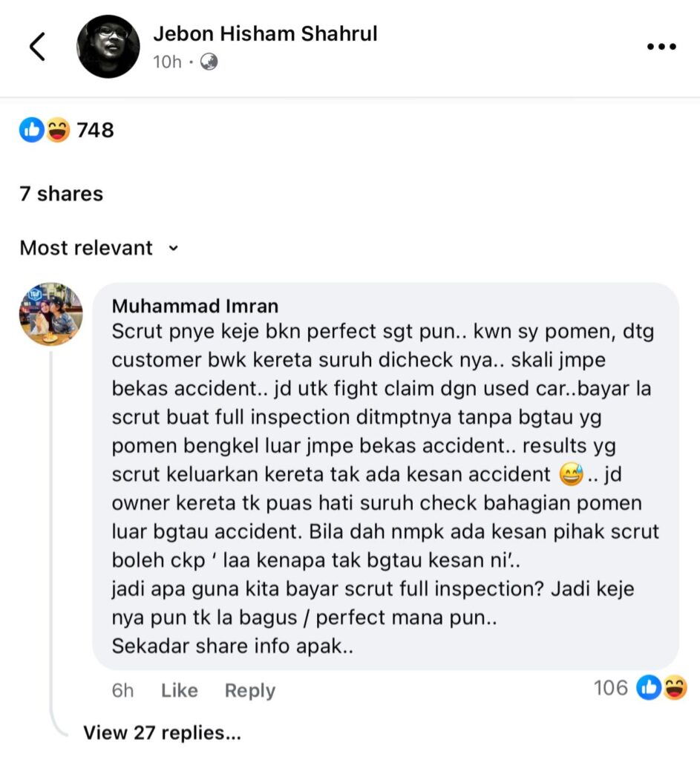Like Muhammad Imran's comment
This screenshot has width=700, height=760.
click(x=180, y=690)
